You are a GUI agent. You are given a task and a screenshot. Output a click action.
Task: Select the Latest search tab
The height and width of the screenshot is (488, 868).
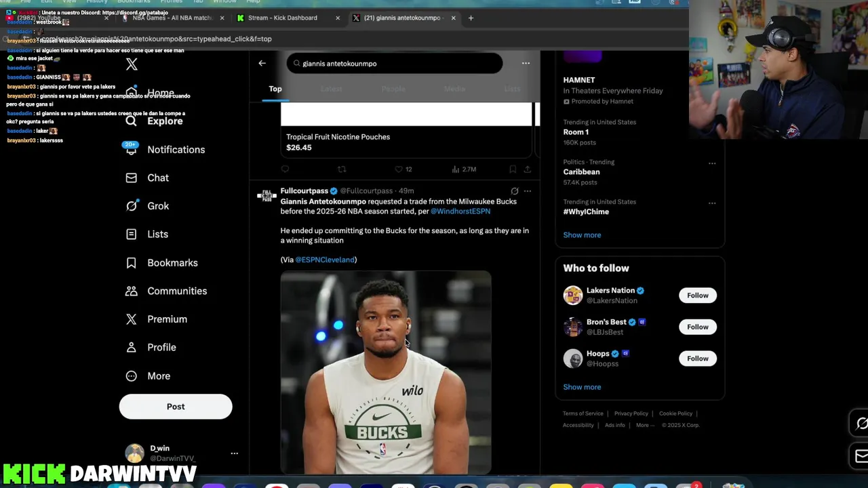[x=331, y=89]
